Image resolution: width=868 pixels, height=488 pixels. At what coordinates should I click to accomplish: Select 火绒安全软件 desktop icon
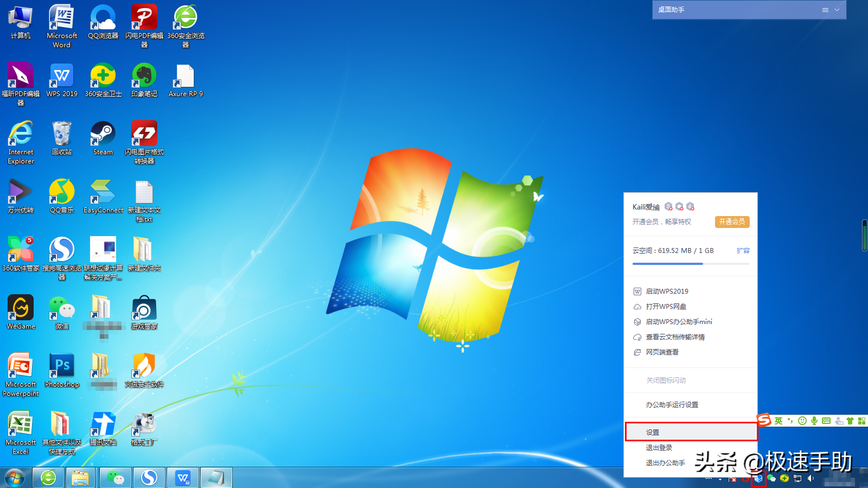tap(144, 371)
